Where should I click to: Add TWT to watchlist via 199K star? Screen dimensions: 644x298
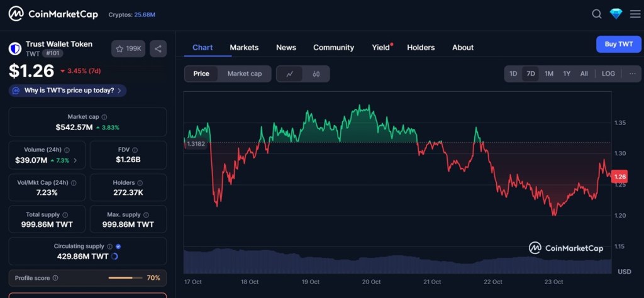tap(128, 49)
